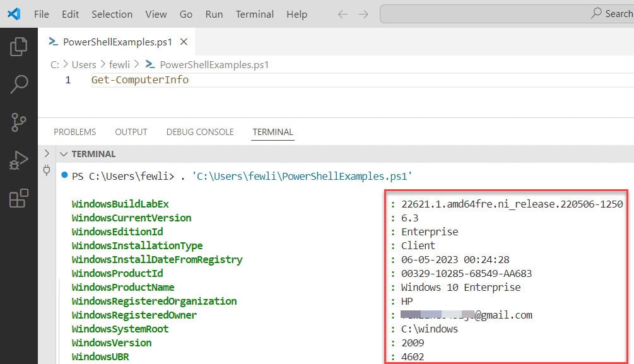Viewport: 634px width, 364px height.
Task: Open the Edit menu
Action: pyautogui.click(x=70, y=14)
